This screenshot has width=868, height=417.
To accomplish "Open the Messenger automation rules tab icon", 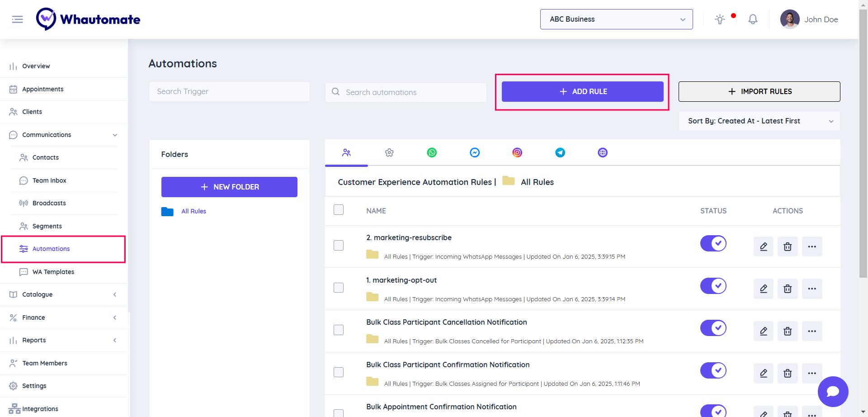I will click(x=474, y=153).
